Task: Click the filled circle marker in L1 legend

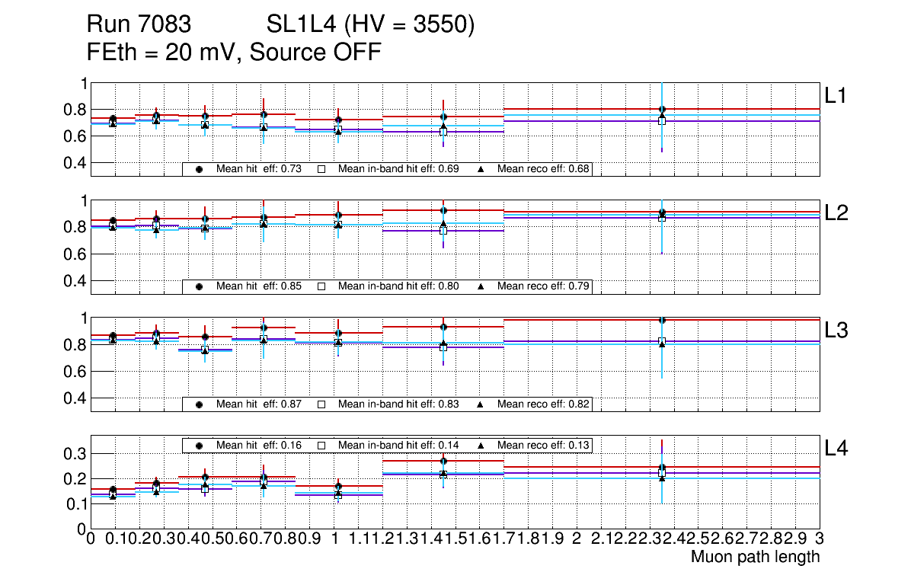Action: tap(199, 169)
